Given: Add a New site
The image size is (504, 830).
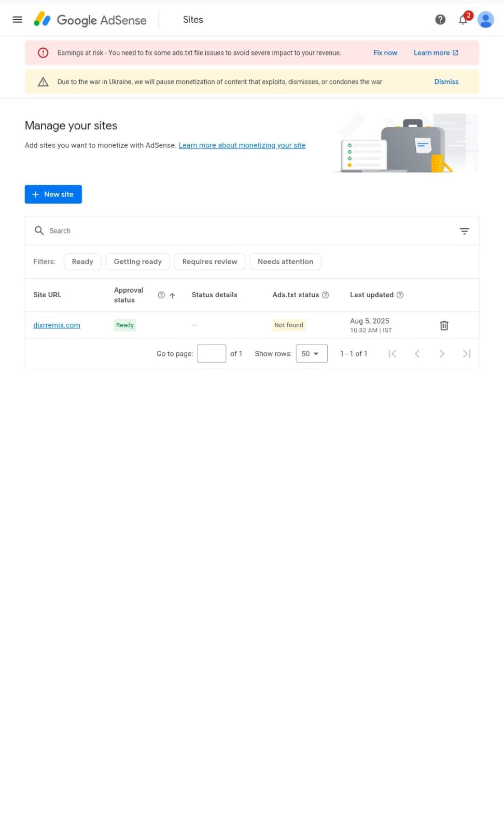Looking at the screenshot, I should point(53,195).
